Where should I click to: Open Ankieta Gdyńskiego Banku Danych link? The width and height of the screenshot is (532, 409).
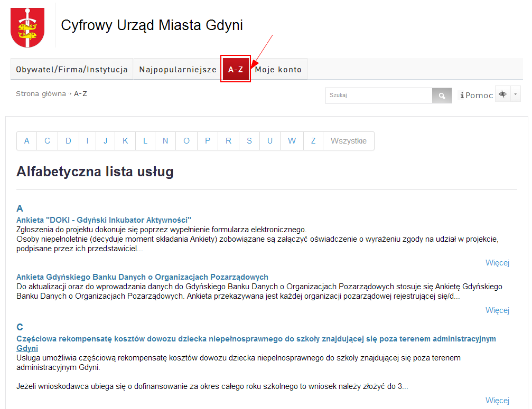[142, 277]
